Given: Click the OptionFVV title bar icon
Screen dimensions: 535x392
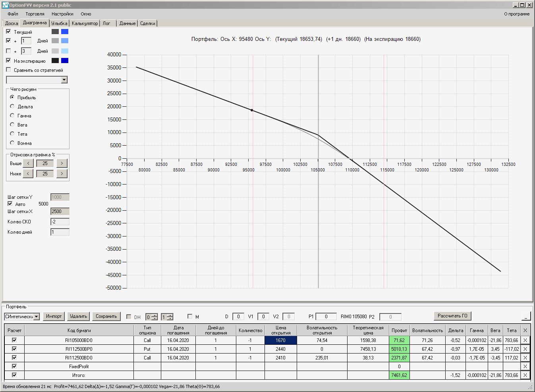Looking at the screenshot, I should tap(5, 5).
